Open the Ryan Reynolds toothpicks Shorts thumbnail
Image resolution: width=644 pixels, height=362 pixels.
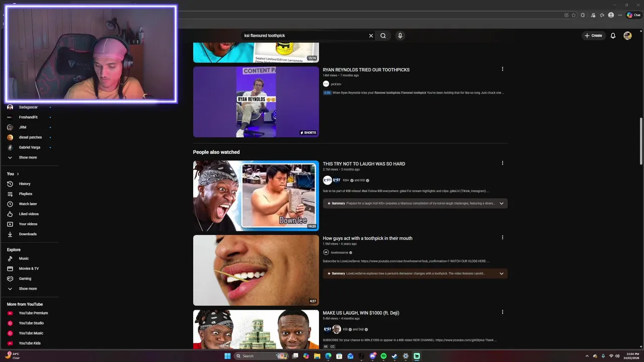(256, 102)
